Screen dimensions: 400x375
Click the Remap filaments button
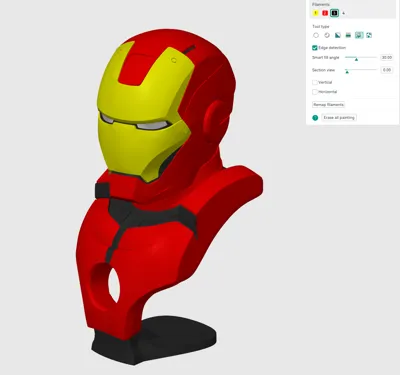(x=328, y=105)
